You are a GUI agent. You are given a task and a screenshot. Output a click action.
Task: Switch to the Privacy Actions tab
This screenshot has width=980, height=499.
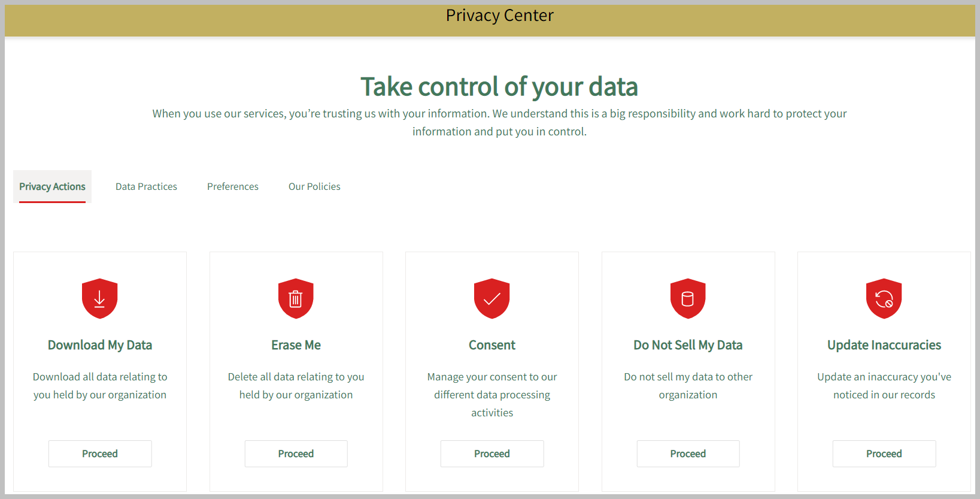coord(52,187)
